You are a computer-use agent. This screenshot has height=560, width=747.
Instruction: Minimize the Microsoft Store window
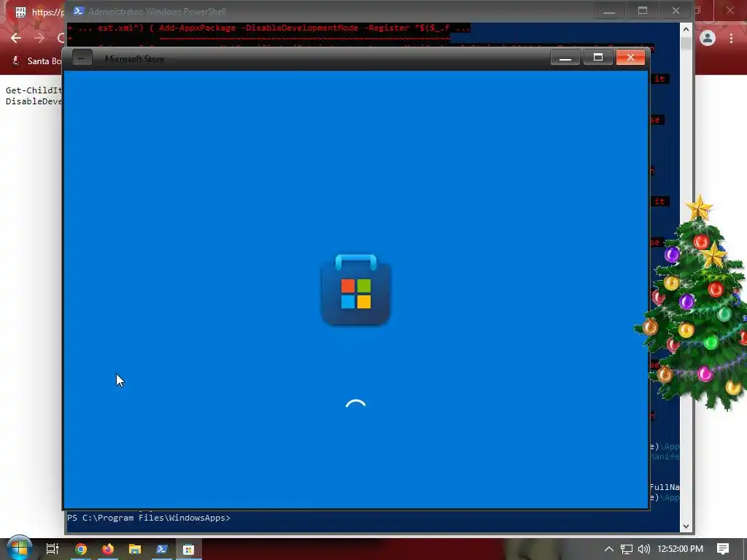(565, 58)
